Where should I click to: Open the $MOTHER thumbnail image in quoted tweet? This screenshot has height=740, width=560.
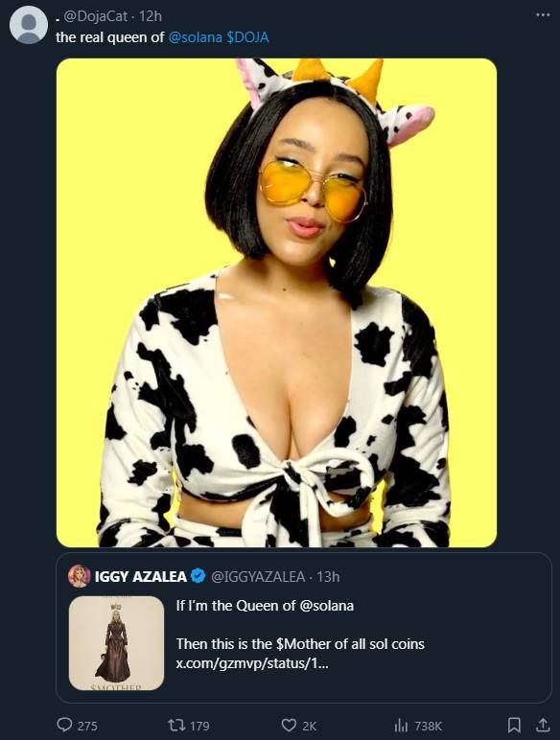point(116,643)
